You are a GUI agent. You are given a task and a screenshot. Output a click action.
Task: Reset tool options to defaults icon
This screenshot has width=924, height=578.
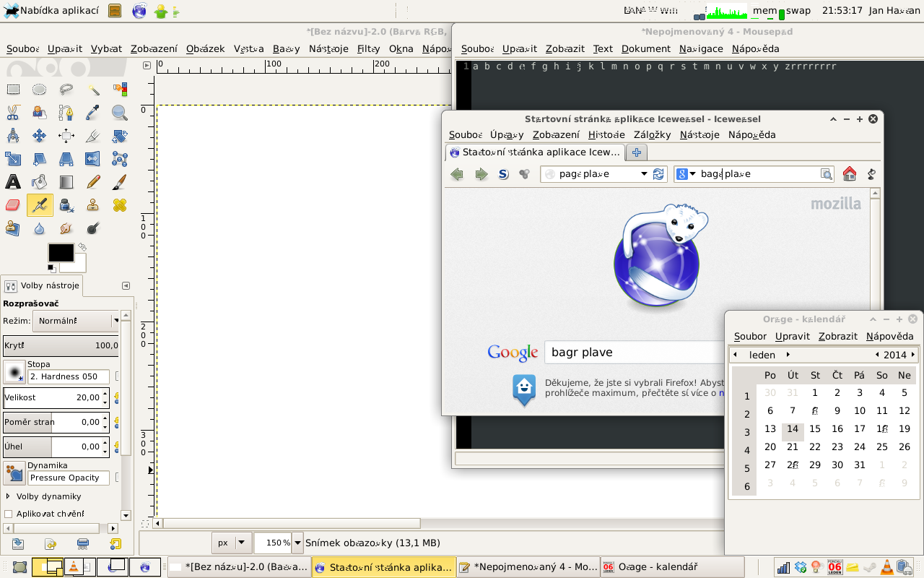115,544
